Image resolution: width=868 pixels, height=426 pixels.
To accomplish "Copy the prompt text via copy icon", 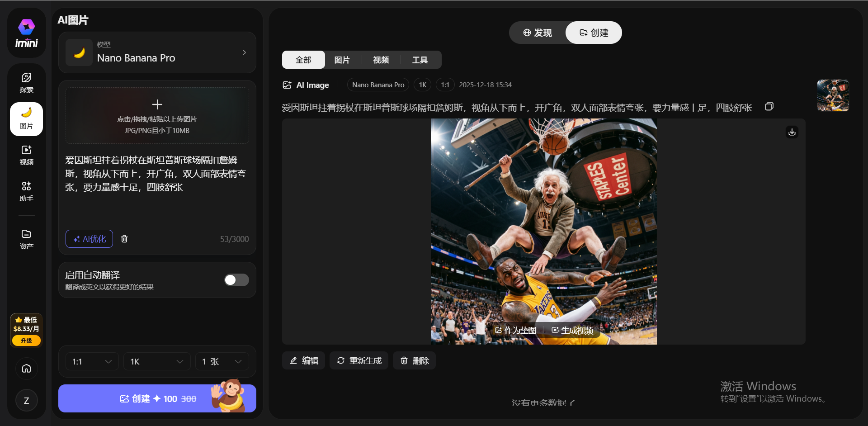I will 769,106.
